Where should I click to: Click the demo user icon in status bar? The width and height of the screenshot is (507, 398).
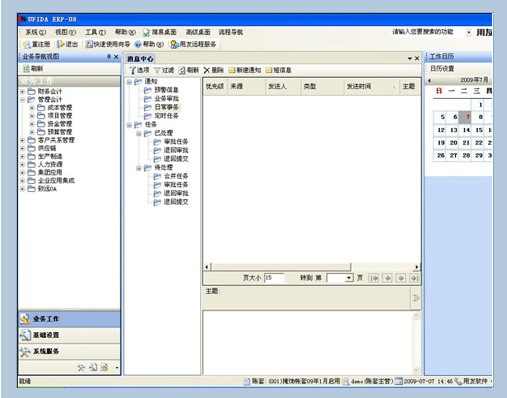click(346, 381)
